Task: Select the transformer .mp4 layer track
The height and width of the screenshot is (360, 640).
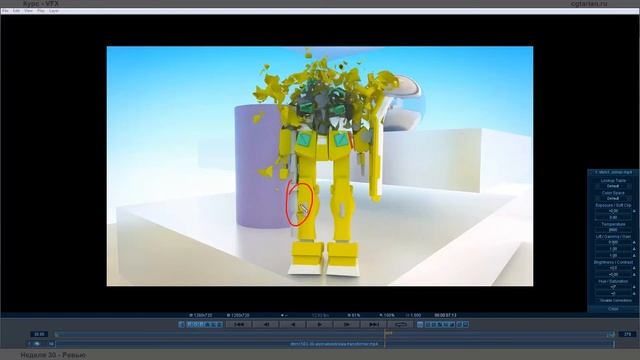Action: pyautogui.click(x=335, y=344)
